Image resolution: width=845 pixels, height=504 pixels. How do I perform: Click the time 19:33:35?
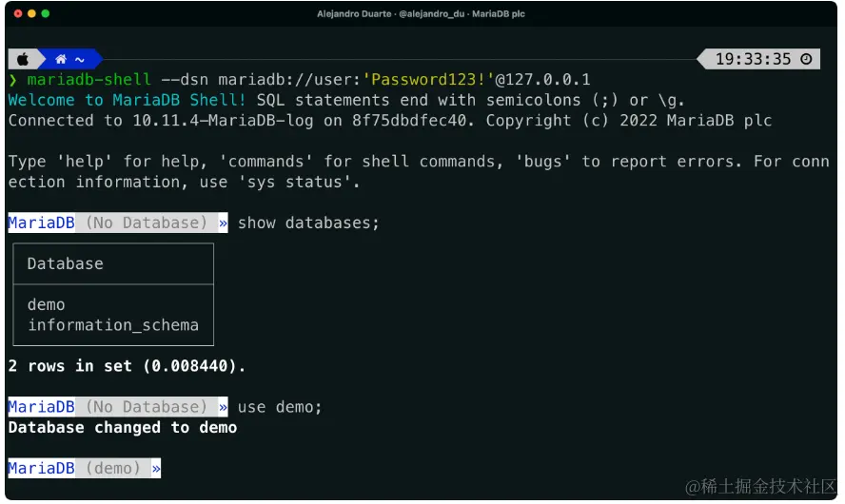point(754,59)
